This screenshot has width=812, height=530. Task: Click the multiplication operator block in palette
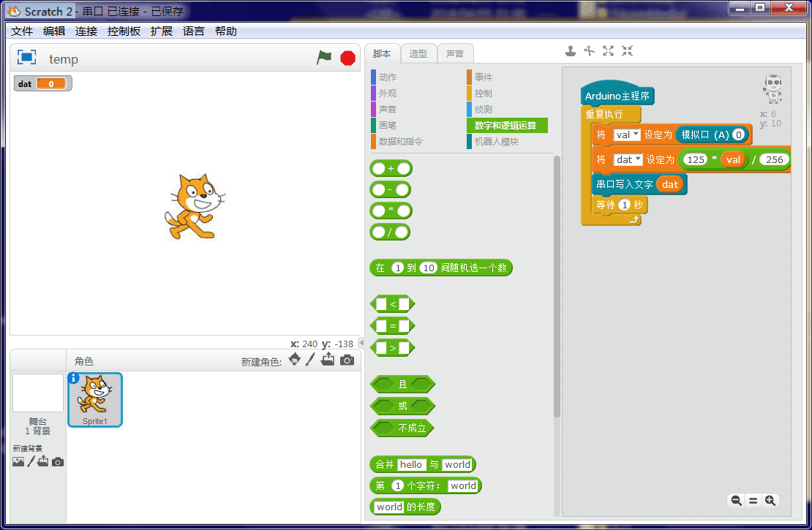tap(391, 211)
